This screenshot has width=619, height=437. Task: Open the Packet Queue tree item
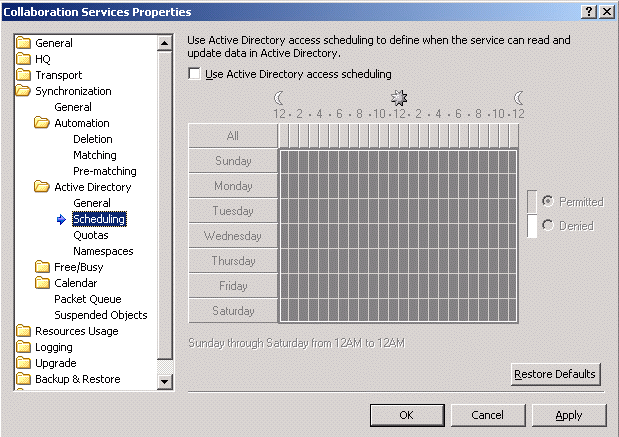(88, 299)
